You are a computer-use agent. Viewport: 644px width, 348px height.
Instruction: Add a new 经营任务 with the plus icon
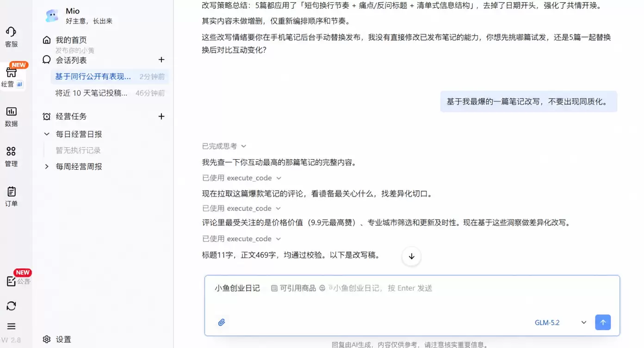point(161,117)
